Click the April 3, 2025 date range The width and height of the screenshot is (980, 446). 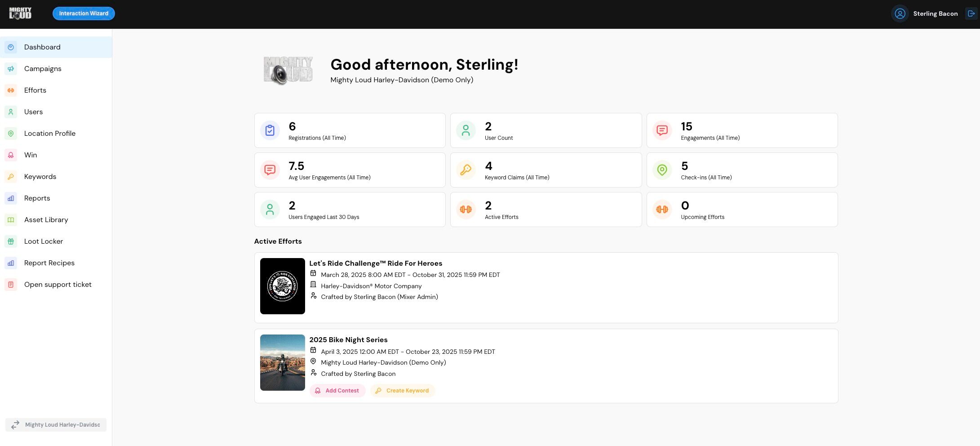(408, 352)
